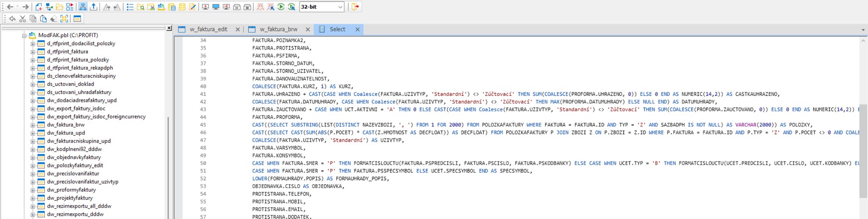Click the New object toolbar icon

(x=39, y=7)
